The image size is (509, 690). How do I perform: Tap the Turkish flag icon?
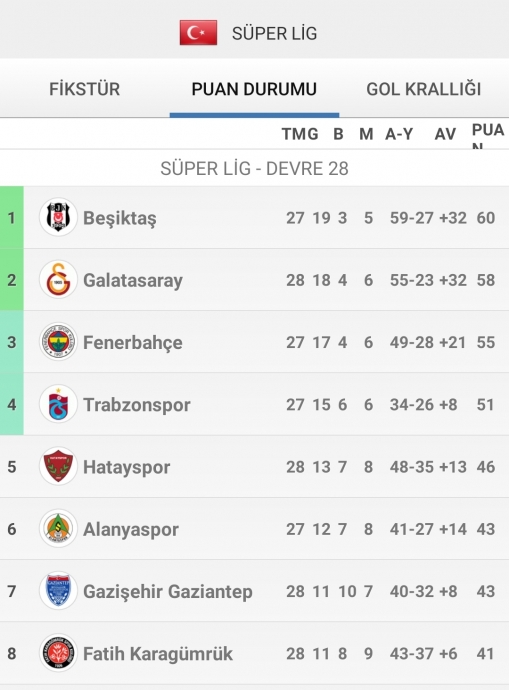198,33
